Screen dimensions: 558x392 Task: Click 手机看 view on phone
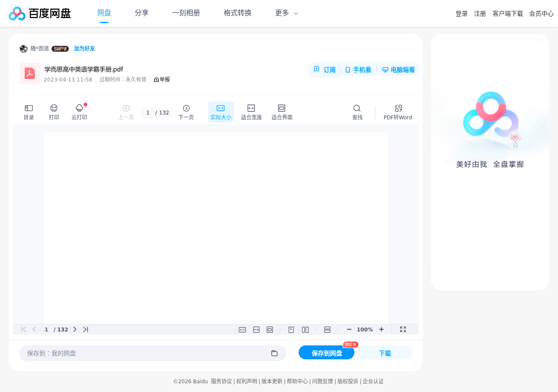tap(358, 70)
